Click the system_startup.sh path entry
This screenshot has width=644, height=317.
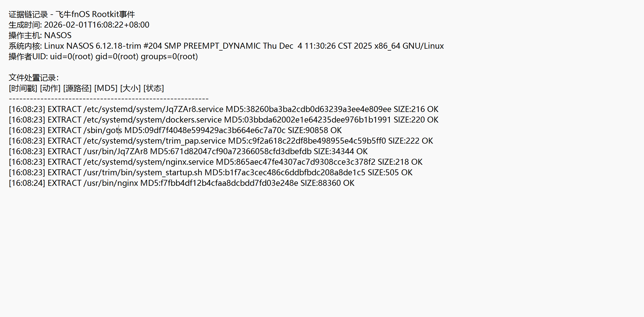(x=143, y=173)
